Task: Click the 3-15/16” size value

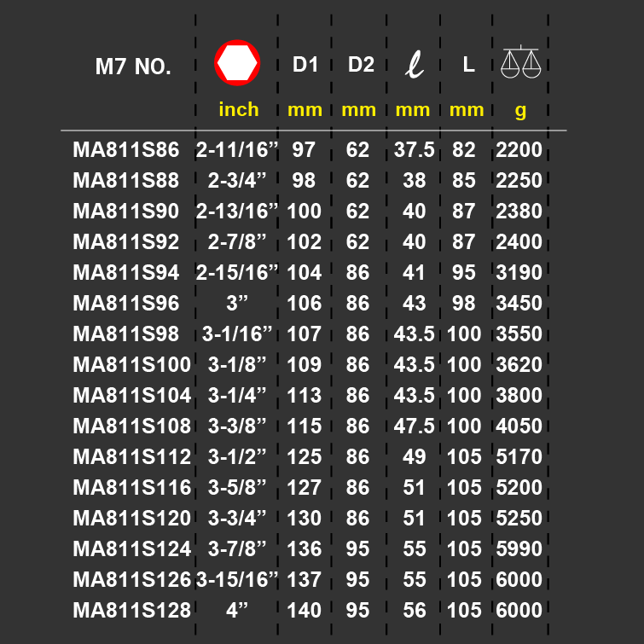Action: 237,579
